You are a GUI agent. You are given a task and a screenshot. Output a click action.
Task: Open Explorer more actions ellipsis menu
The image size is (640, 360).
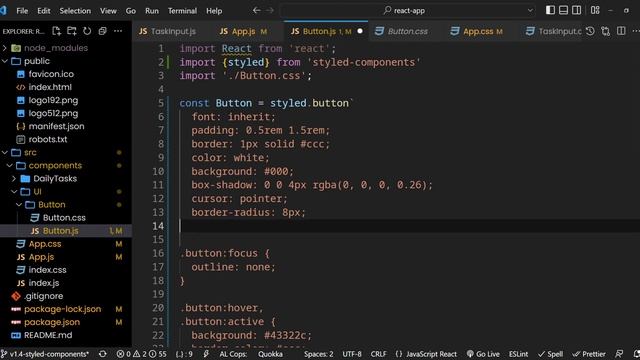tap(118, 31)
